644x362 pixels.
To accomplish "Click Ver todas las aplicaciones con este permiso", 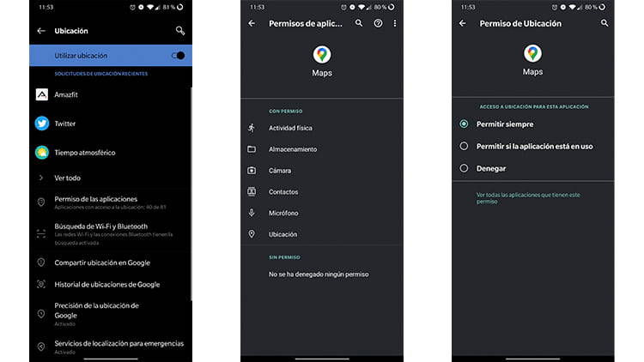I will [x=528, y=198].
